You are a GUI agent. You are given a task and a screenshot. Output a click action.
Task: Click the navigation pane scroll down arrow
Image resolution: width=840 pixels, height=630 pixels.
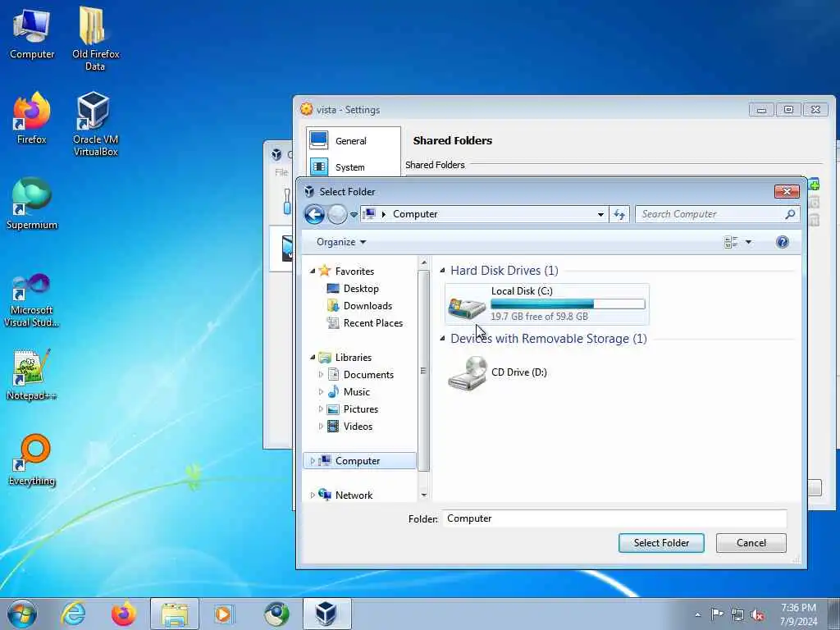[424, 495]
